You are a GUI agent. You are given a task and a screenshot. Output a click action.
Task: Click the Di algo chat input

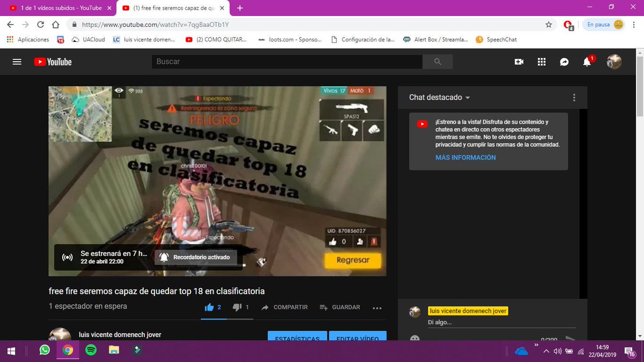click(502, 322)
